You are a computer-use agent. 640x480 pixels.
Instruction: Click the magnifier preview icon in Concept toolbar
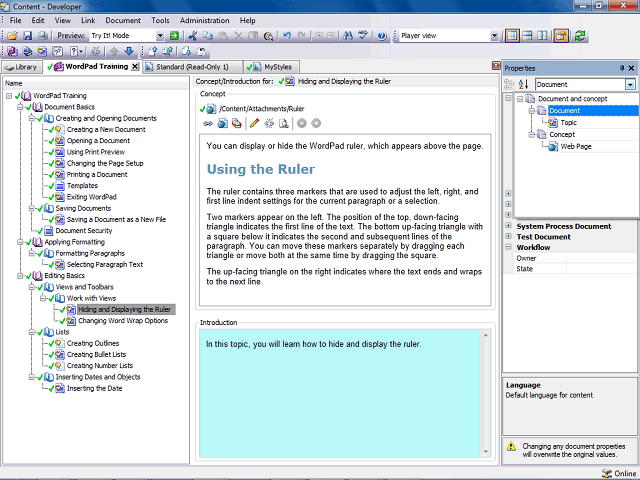pos(284,123)
